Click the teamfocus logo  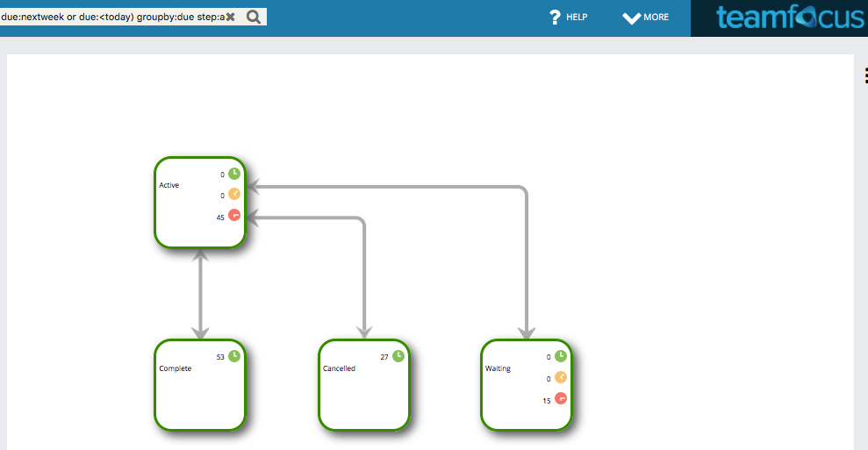[x=789, y=18]
